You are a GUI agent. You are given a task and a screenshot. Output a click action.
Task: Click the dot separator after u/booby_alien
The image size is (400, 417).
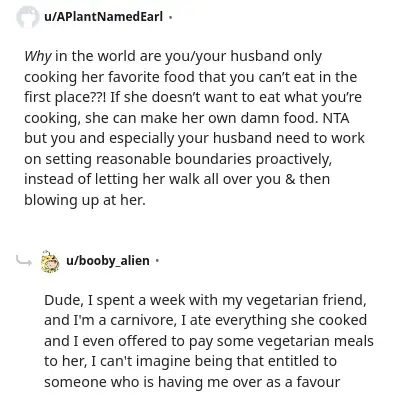point(157,261)
